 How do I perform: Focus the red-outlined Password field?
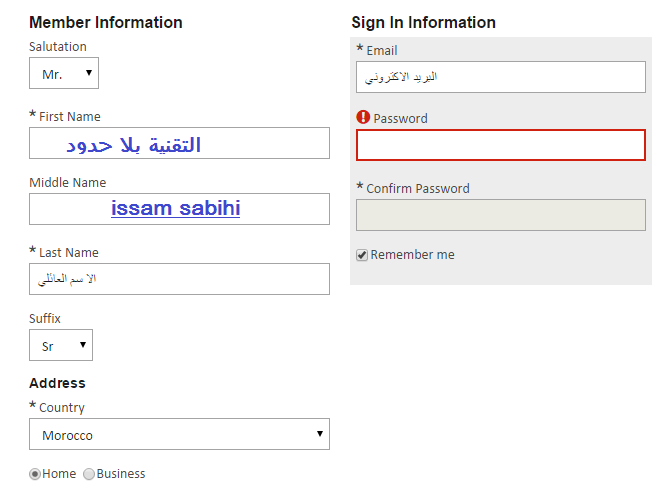(501, 145)
